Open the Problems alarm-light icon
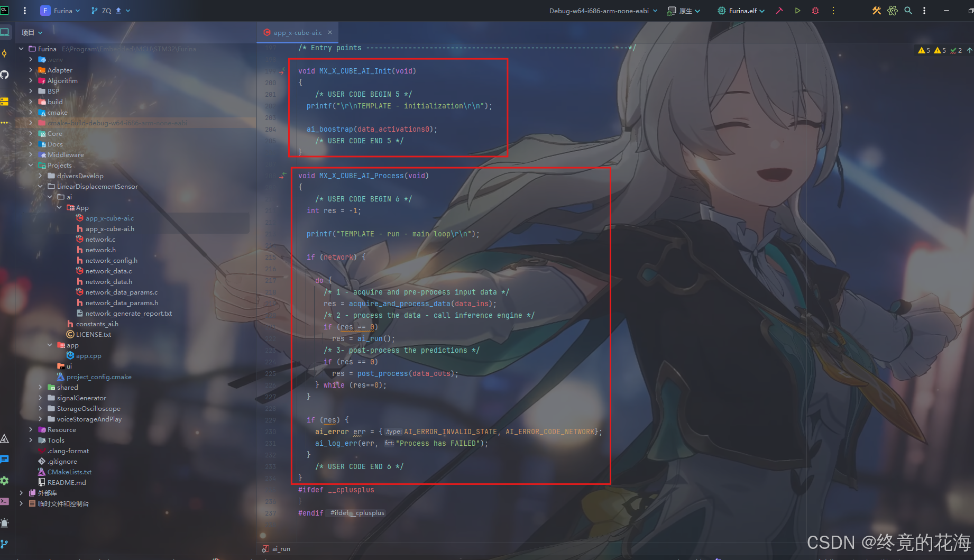This screenshot has height=560, width=974. click(x=5, y=523)
